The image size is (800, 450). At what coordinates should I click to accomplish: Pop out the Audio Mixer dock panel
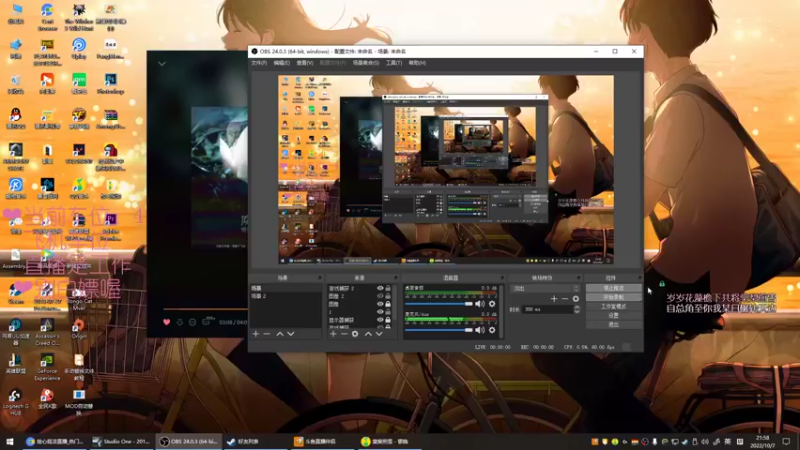(502, 278)
